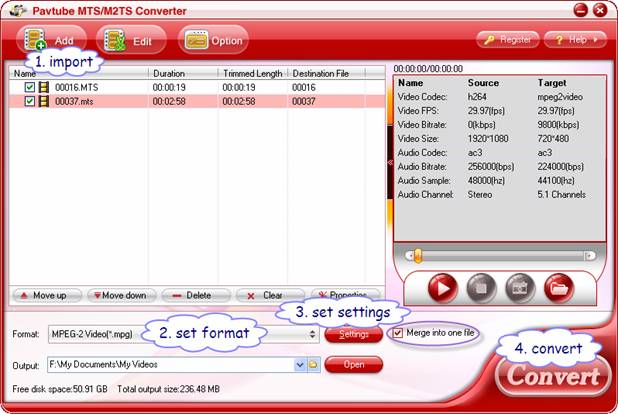Click target audio channel 5.1 Channels
The width and height of the screenshot is (618, 414).
(x=561, y=195)
